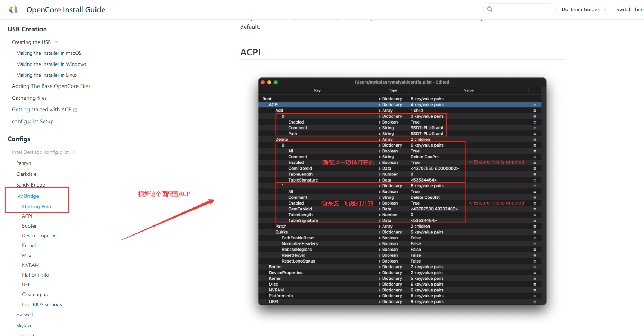Select the Haswell config page
Screen dimensions: 644x336
pos(24,314)
